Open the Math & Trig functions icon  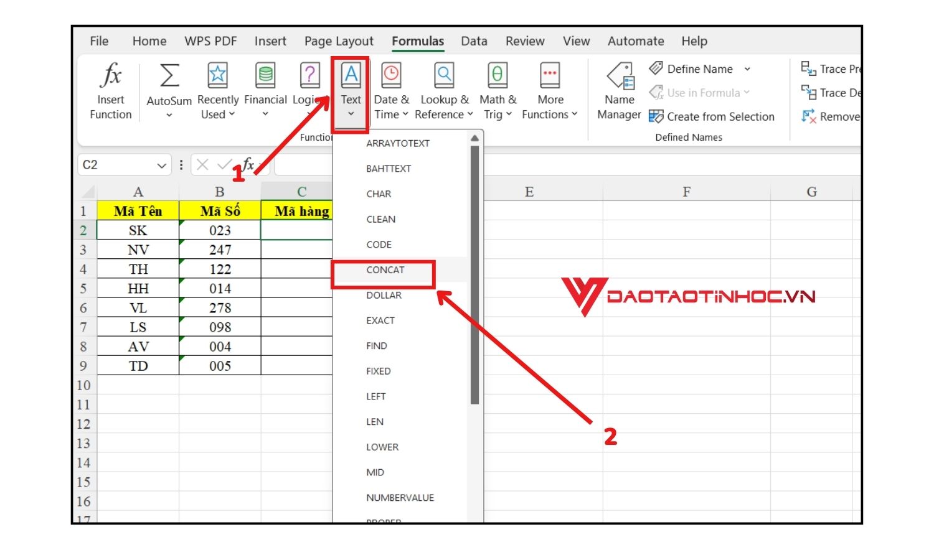pos(498,75)
